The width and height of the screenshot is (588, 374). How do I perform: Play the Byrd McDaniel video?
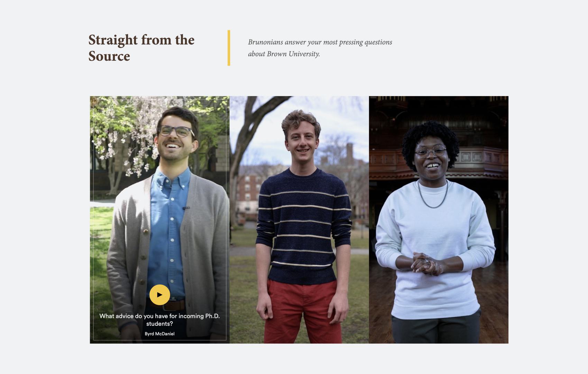(159, 295)
